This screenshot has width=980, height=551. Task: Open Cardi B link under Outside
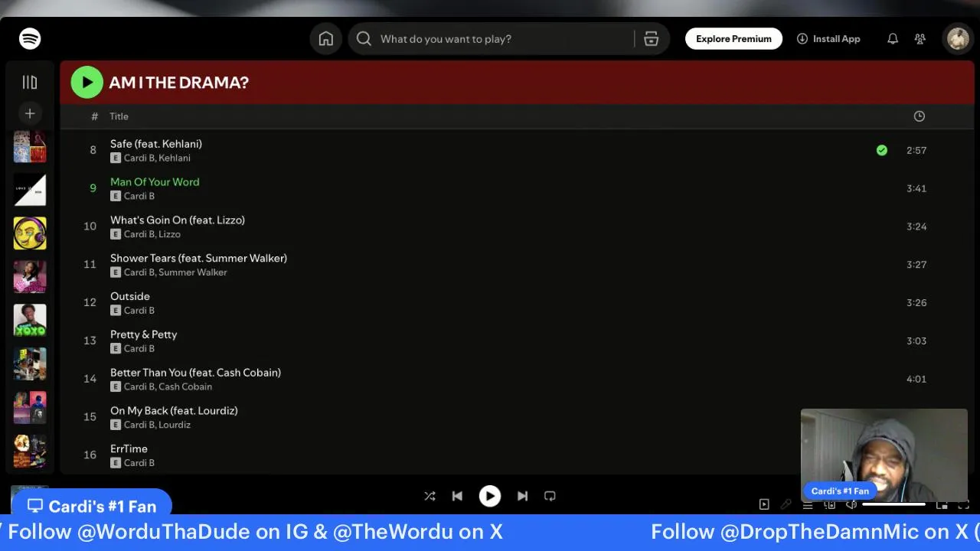click(139, 310)
